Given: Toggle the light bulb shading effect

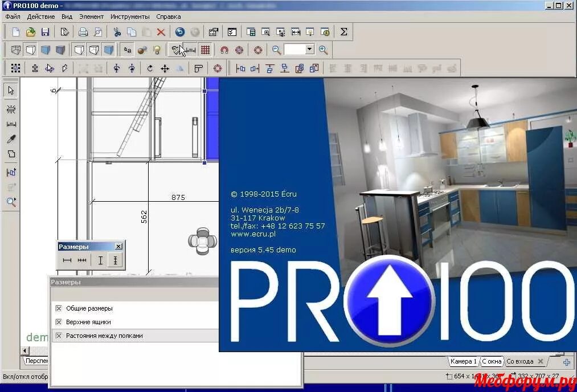Looking at the screenshot, I should point(157,50).
